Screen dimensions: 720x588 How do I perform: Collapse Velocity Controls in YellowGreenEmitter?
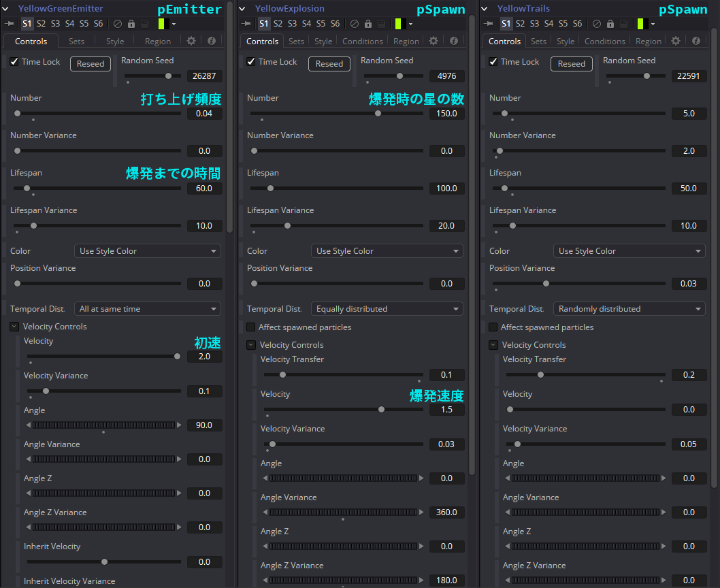[x=14, y=327]
